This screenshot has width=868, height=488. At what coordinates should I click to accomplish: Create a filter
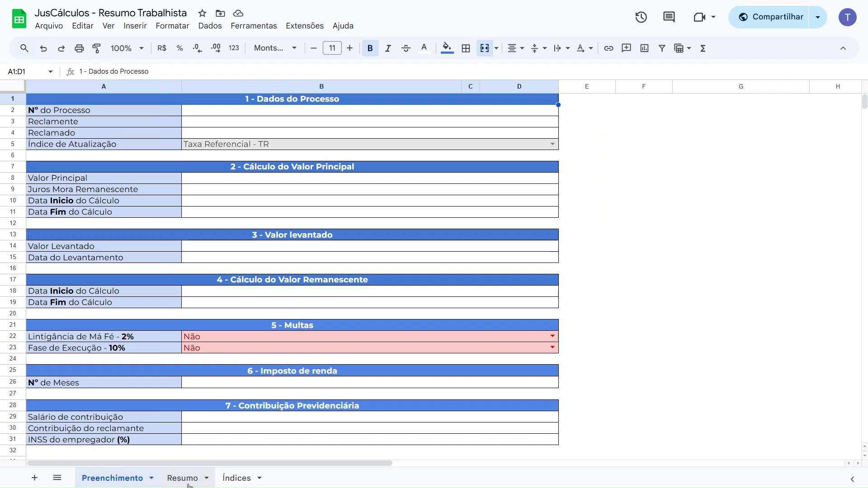662,48
